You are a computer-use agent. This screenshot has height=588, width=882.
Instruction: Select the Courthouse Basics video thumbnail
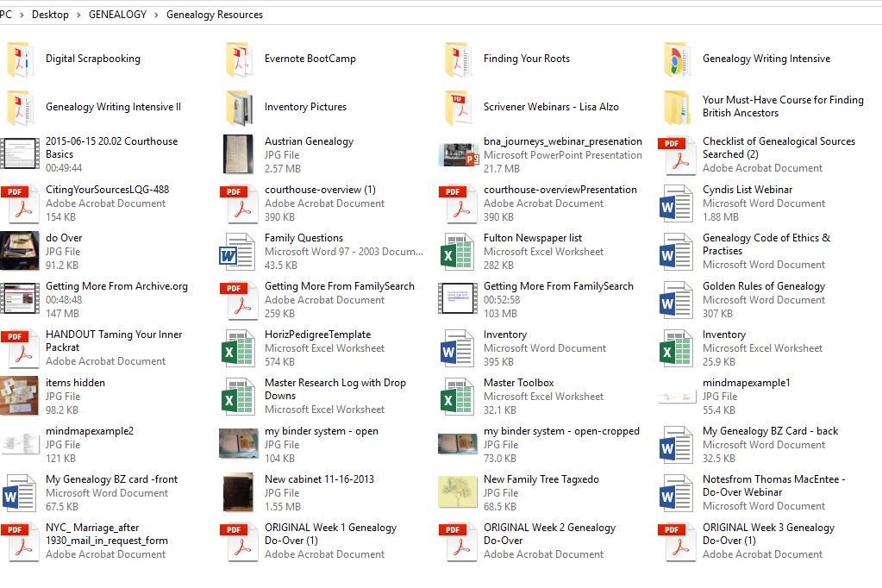20,155
